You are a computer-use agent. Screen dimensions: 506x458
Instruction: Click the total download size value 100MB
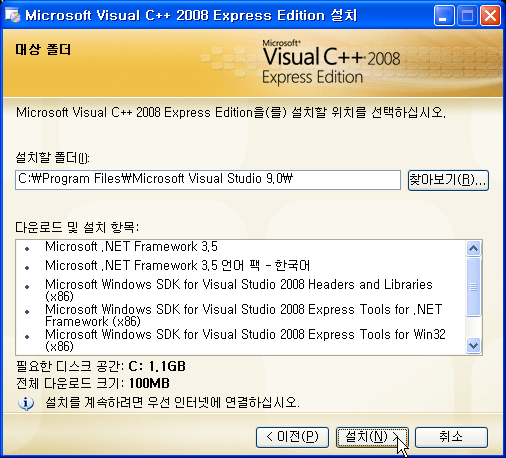point(149,383)
